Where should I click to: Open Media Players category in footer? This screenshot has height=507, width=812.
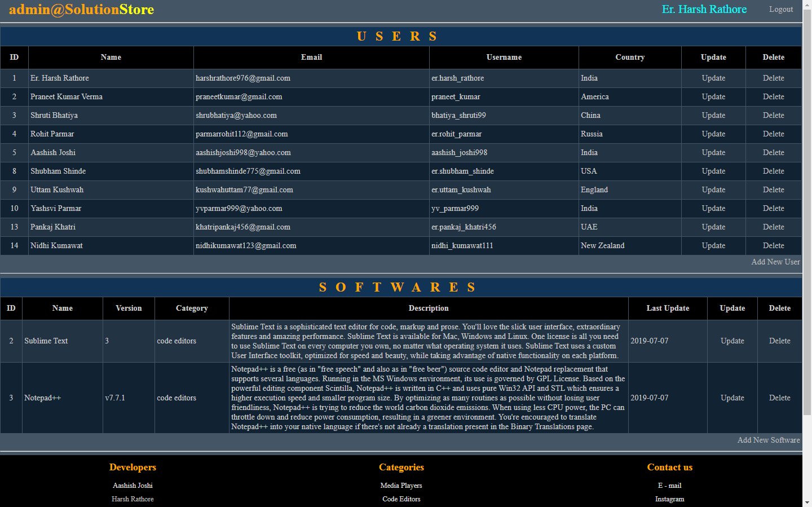coord(401,486)
